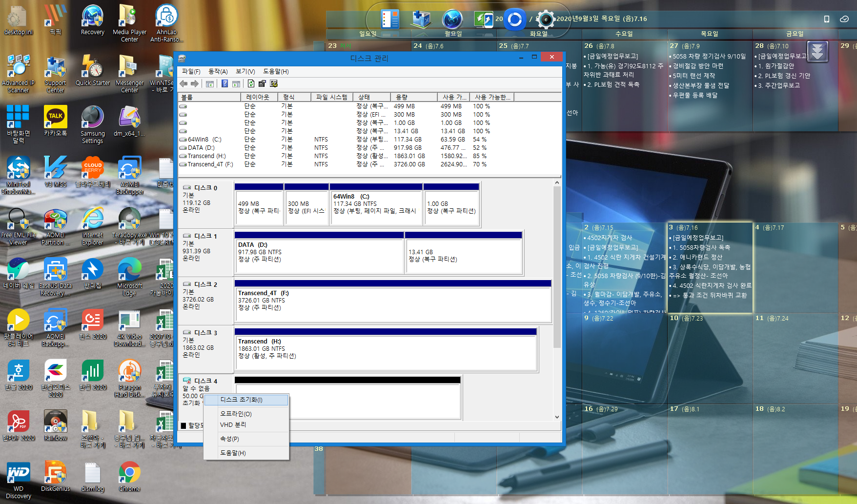
Task: Open the Advanced IP Scanner desktop icon
Action: click(x=18, y=74)
